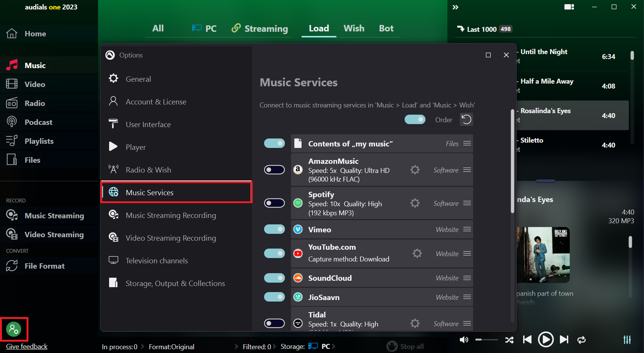Open File Format converter in sidebar

point(36,266)
